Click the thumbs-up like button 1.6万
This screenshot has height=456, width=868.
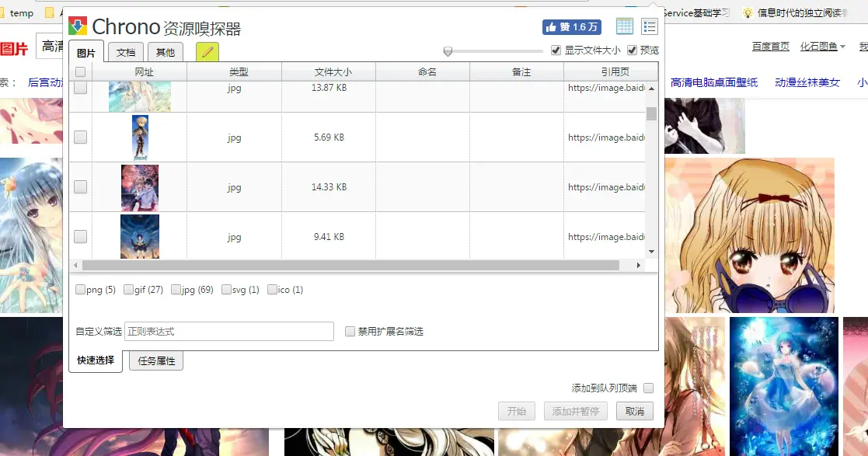(x=572, y=27)
